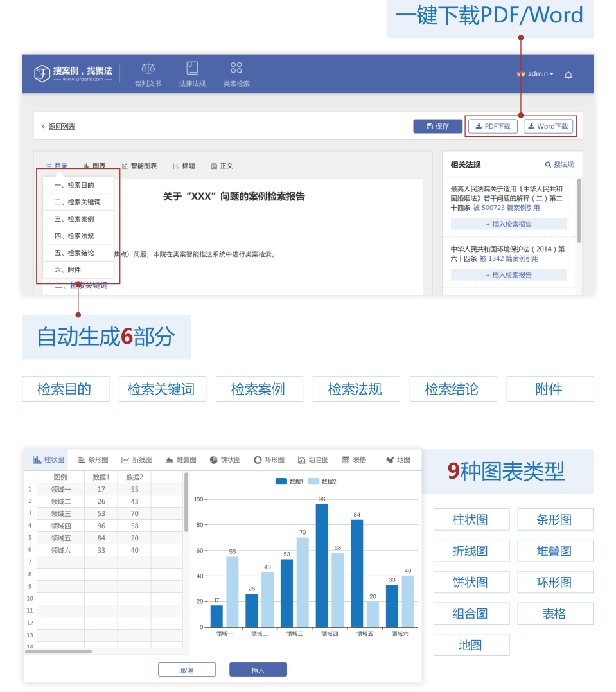Click the 插入 insert button

(x=258, y=670)
